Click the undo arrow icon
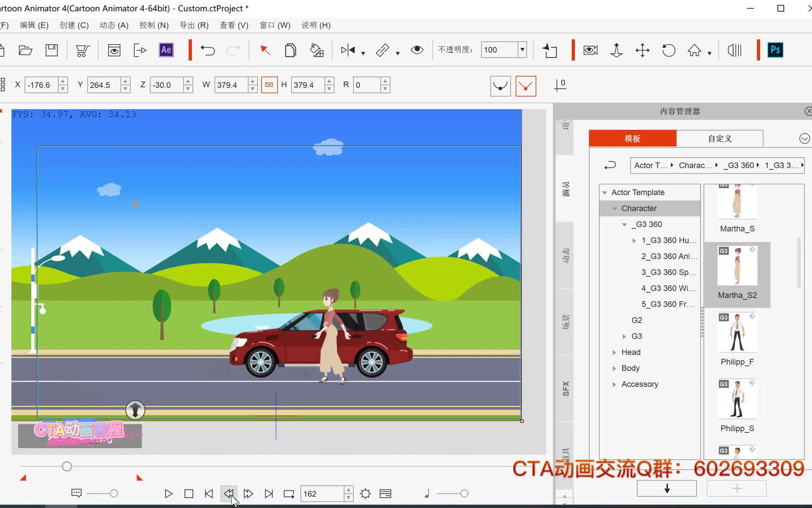 (207, 50)
